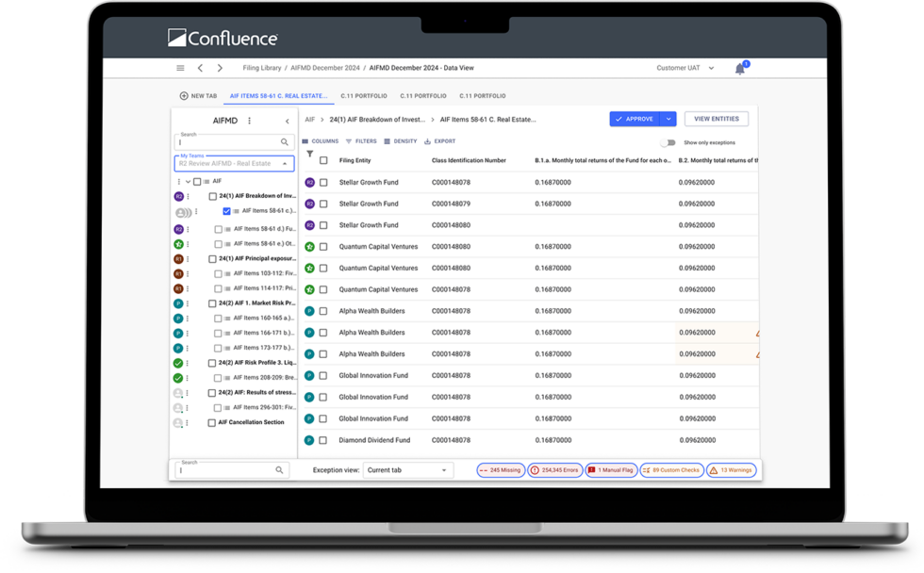Check the select-all checkbox in the header row

point(322,160)
